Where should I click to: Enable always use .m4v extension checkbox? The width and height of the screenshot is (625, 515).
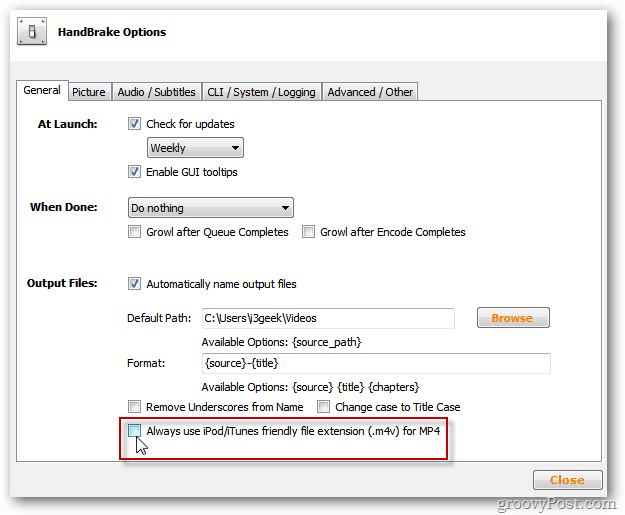pos(134,431)
